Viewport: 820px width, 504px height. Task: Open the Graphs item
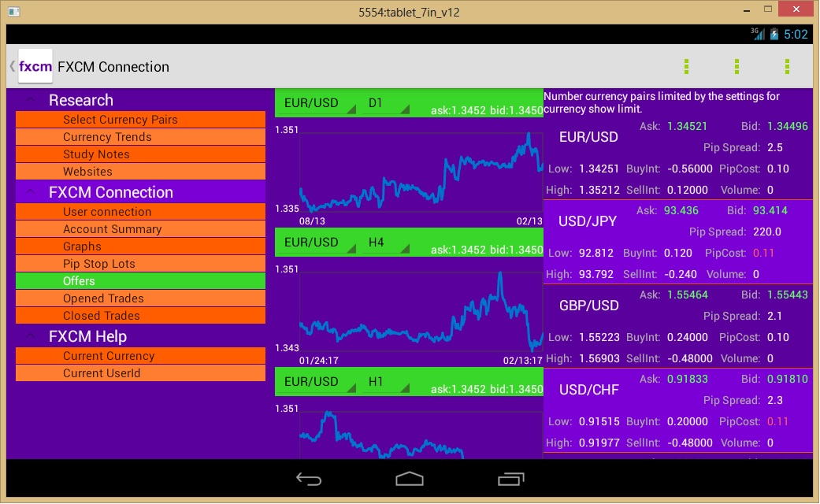[141, 246]
